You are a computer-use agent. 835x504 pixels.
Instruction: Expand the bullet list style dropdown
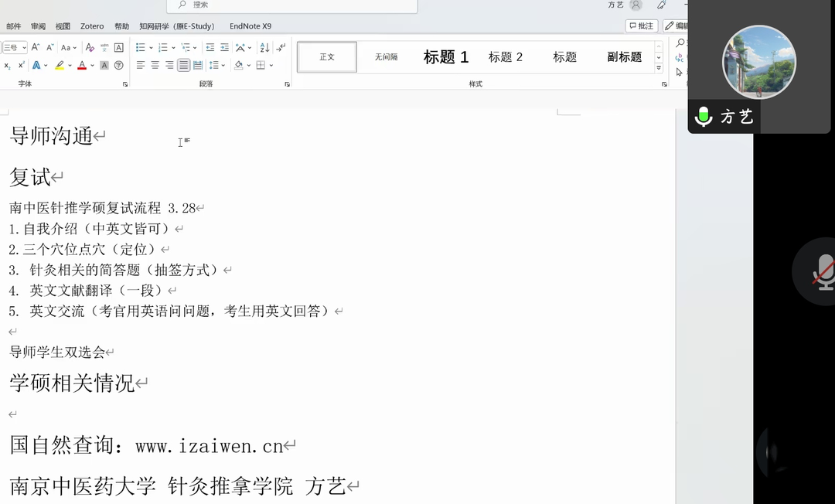tap(151, 48)
